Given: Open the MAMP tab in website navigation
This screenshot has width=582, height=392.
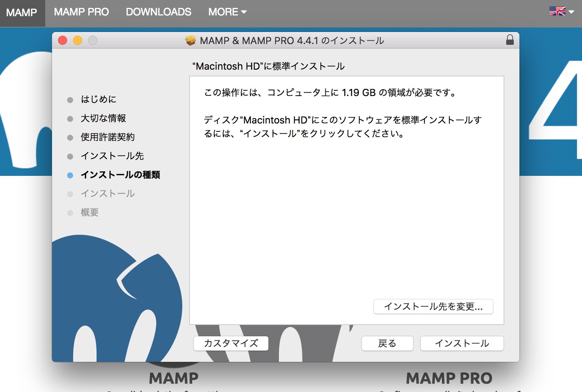Looking at the screenshot, I should coord(22,13).
